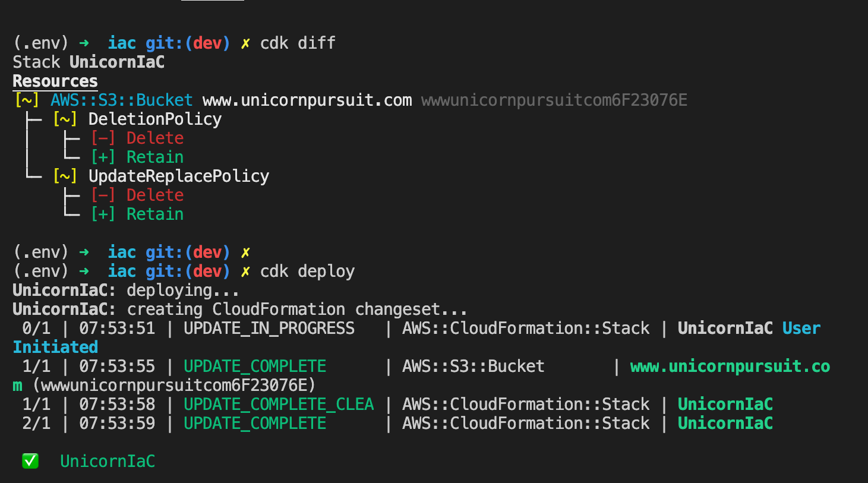Screen dimensions: 868x483
Task: Click the 07:53:59 timestamp
Action: (x=117, y=424)
